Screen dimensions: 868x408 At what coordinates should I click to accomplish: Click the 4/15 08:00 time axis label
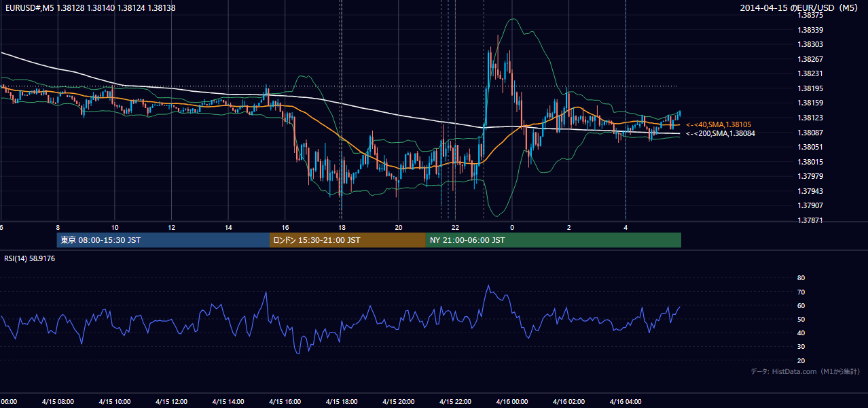coord(57,402)
